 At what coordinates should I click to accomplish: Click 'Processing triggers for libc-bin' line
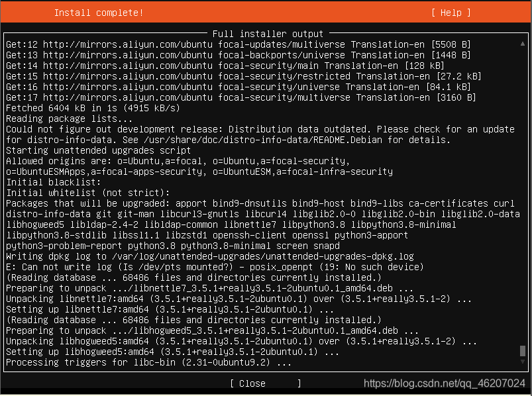click(x=148, y=362)
